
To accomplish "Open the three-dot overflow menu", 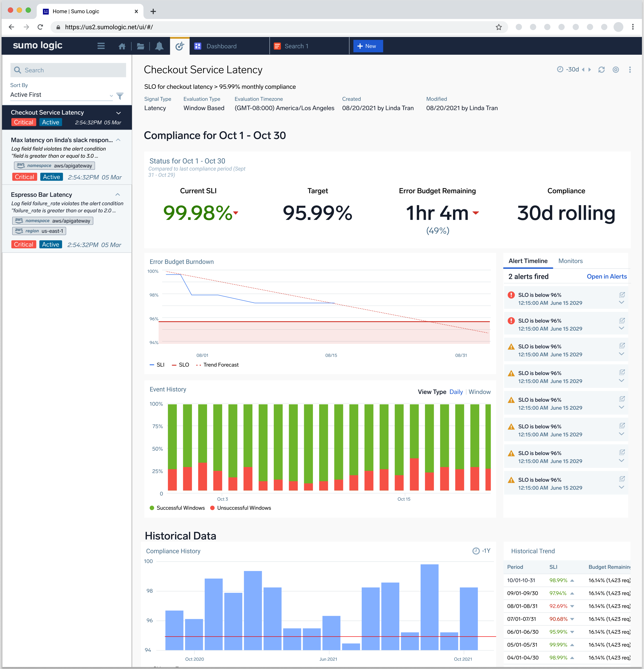I will 630,69.
